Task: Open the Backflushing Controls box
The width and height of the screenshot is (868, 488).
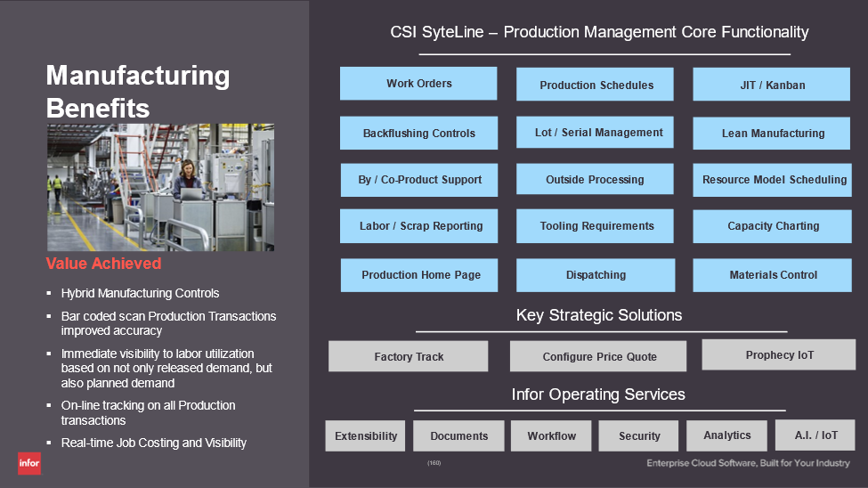Action: coord(418,133)
